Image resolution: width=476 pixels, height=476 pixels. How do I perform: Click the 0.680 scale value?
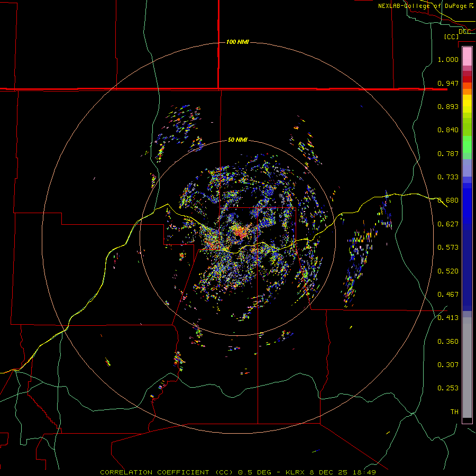448,200
